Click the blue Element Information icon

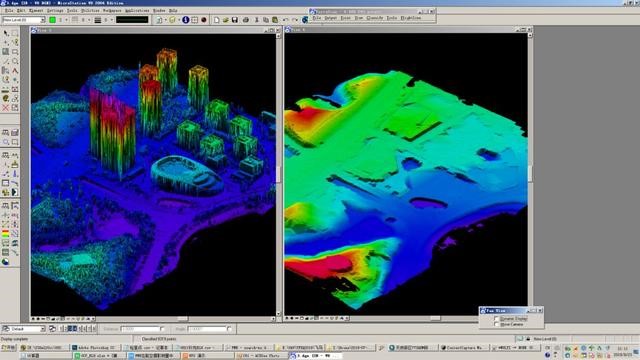coord(186,20)
